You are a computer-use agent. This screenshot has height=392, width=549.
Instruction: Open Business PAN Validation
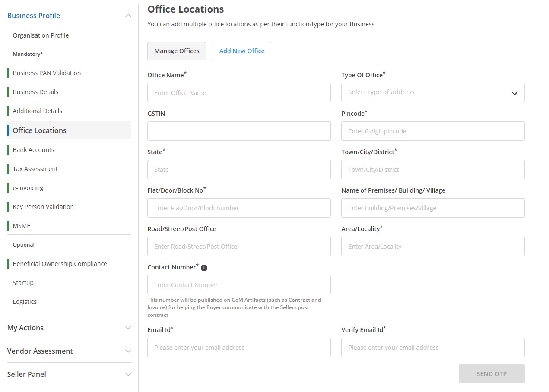[x=46, y=73]
